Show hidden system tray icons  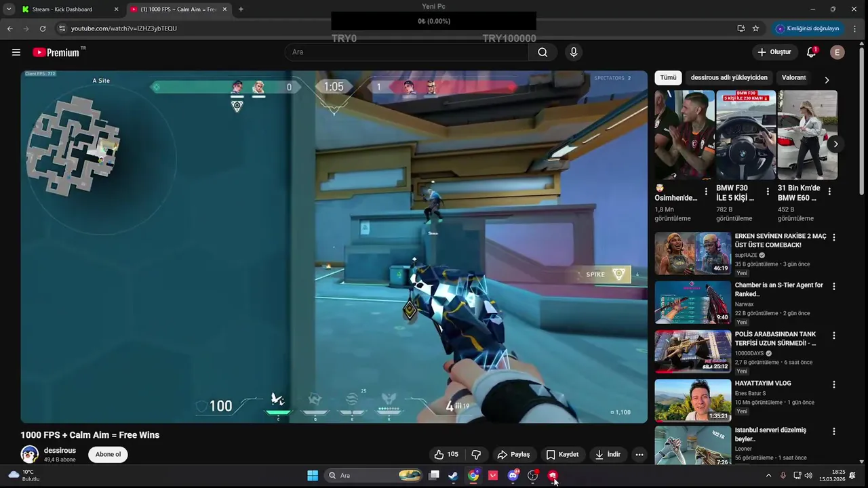click(768, 475)
